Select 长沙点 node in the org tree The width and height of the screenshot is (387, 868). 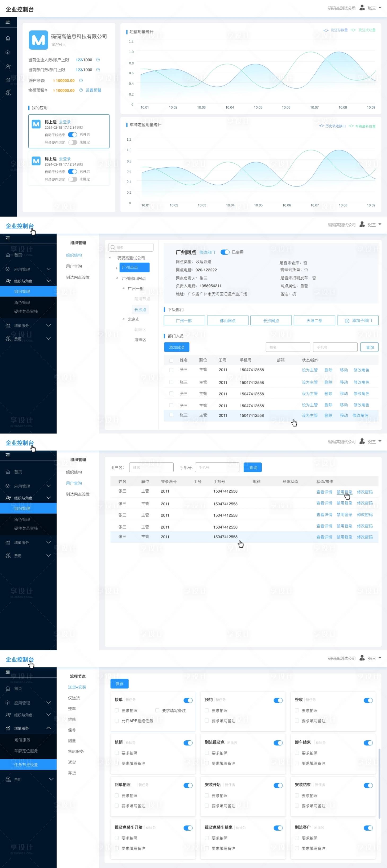click(140, 309)
